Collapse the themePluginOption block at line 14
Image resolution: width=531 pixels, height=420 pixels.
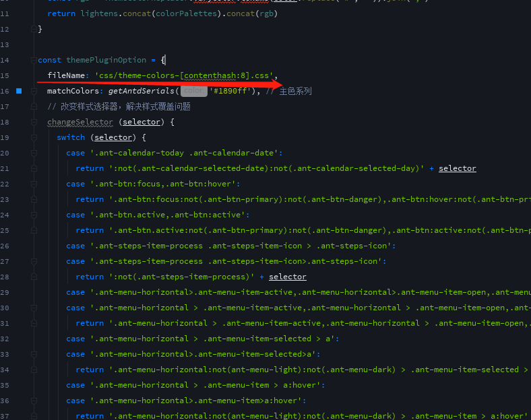[x=34, y=60]
